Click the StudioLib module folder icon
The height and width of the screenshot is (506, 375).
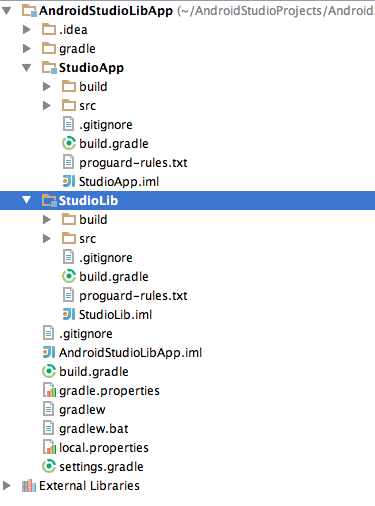click(x=49, y=200)
